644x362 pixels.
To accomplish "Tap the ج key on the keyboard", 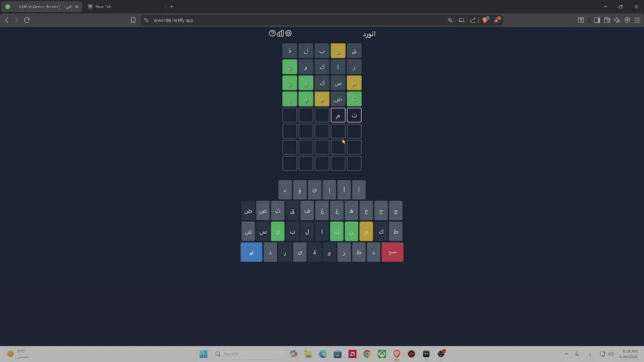I will tap(396, 211).
